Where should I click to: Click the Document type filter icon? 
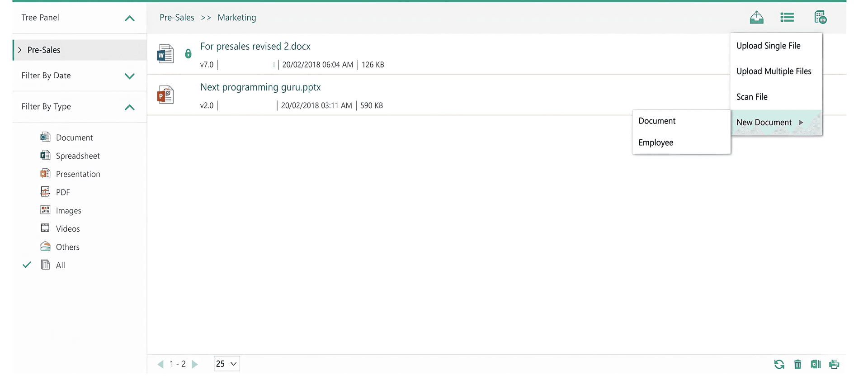(45, 137)
